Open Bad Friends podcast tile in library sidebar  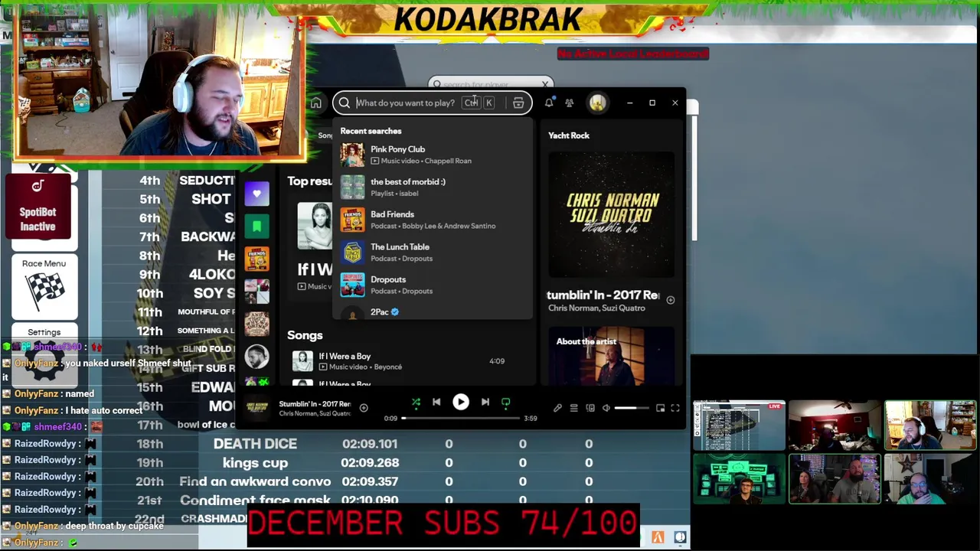[x=256, y=259]
